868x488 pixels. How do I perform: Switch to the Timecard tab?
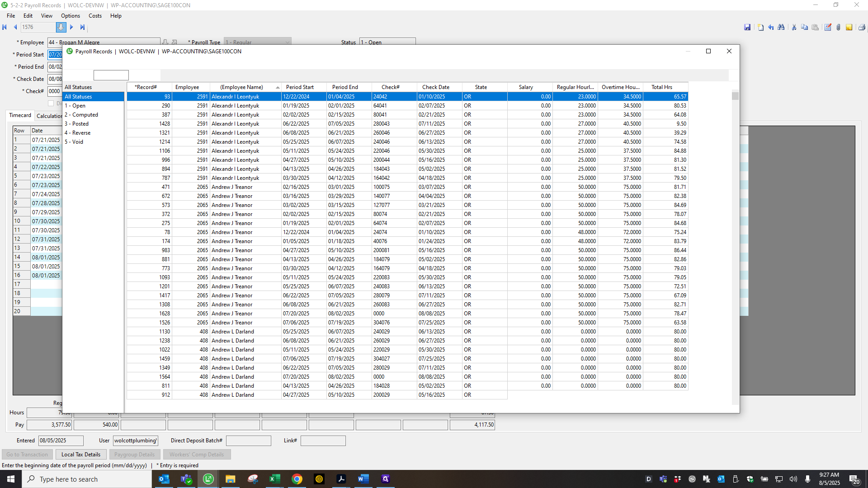pyautogui.click(x=20, y=115)
